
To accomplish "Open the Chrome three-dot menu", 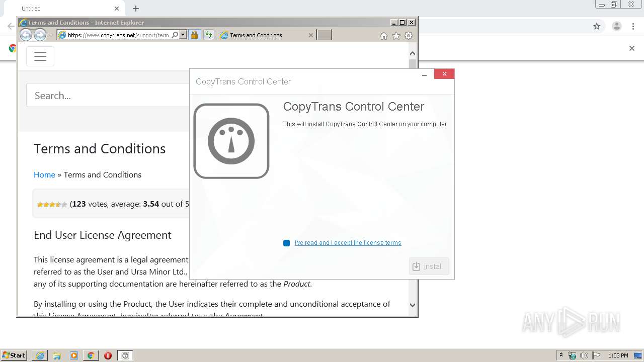I will tap(633, 26).
